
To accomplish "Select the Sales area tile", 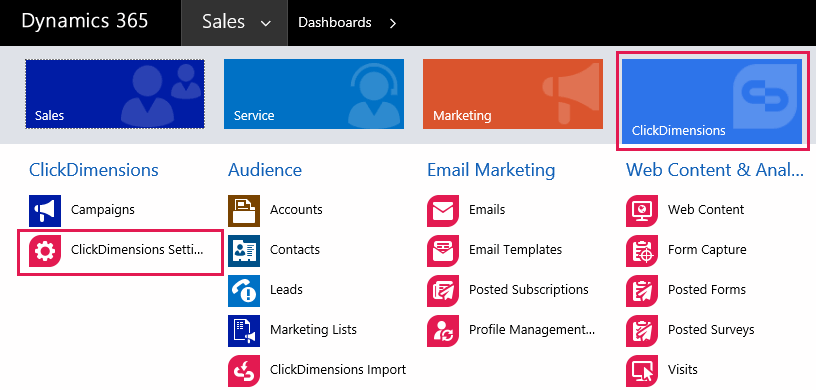I will (x=115, y=94).
